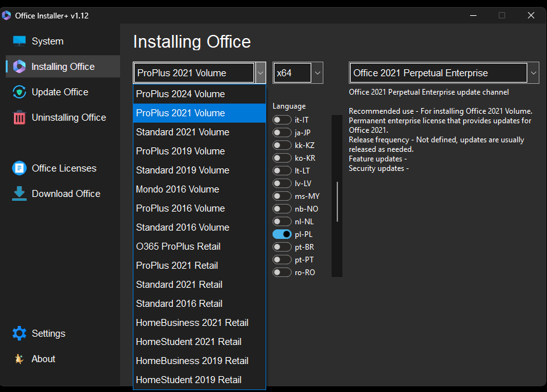Click the Office Licenses document icon

[19, 168]
